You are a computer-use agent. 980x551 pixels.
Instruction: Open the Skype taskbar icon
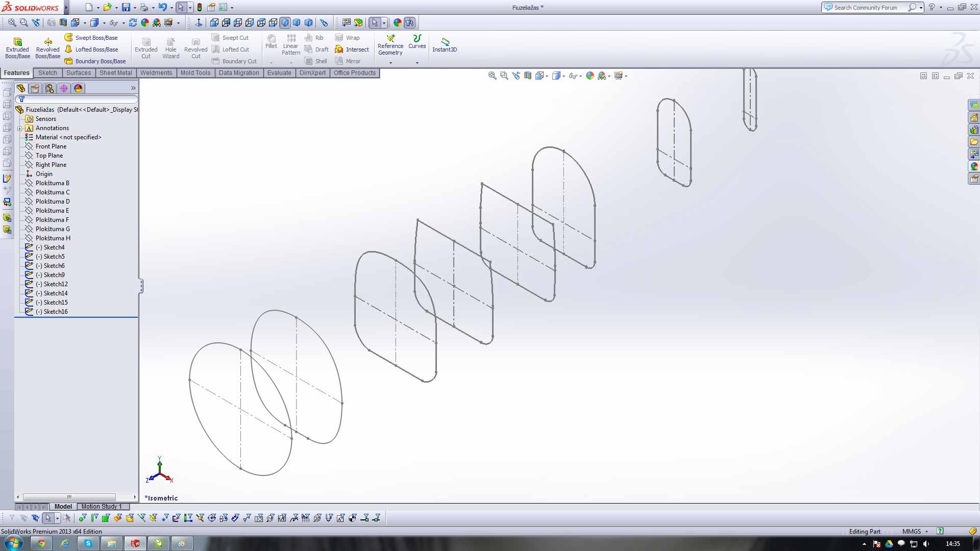click(88, 543)
